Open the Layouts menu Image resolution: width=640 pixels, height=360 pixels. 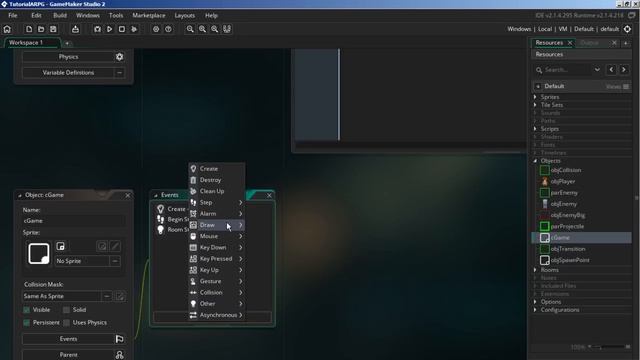(x=184, y=16)
